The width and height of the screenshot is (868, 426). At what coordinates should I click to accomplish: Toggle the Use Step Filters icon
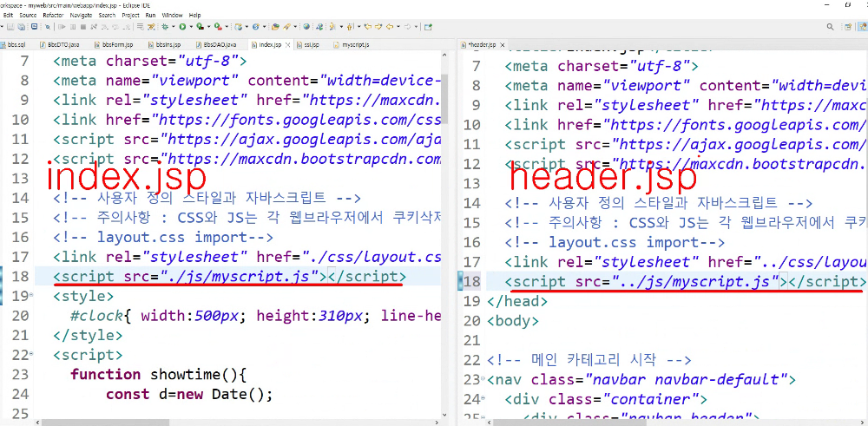coord(151,26)
